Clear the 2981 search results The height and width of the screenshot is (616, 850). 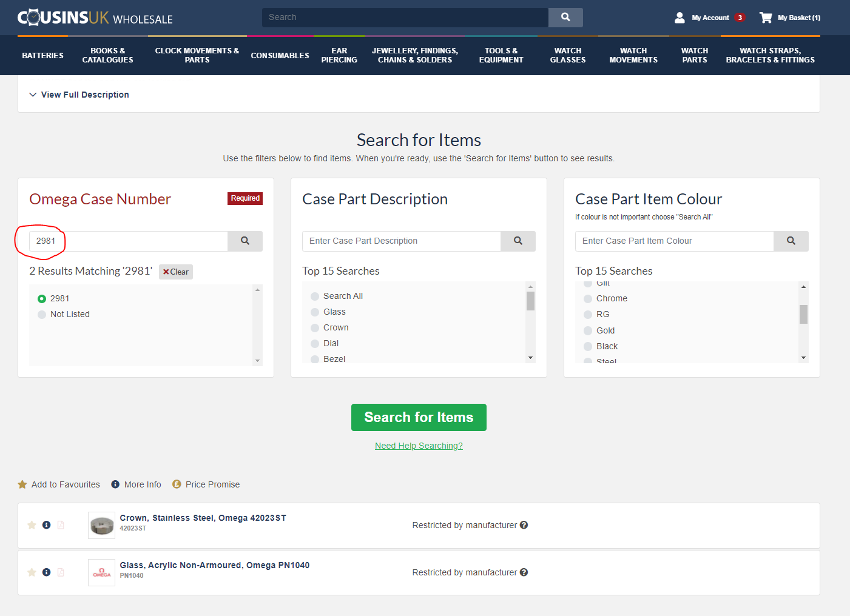(176, 272)
